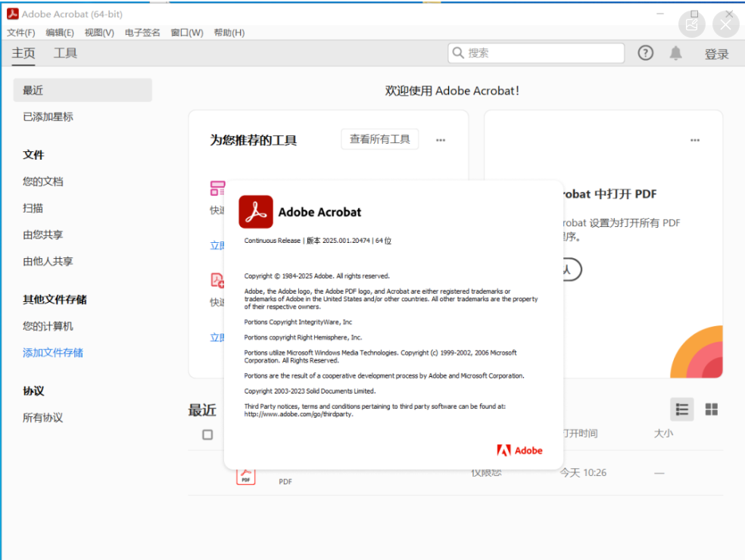Open 所有协议 in the sidebar
Image resolution: width=745 pixels, height=560 pixels.
coord(42,418)
